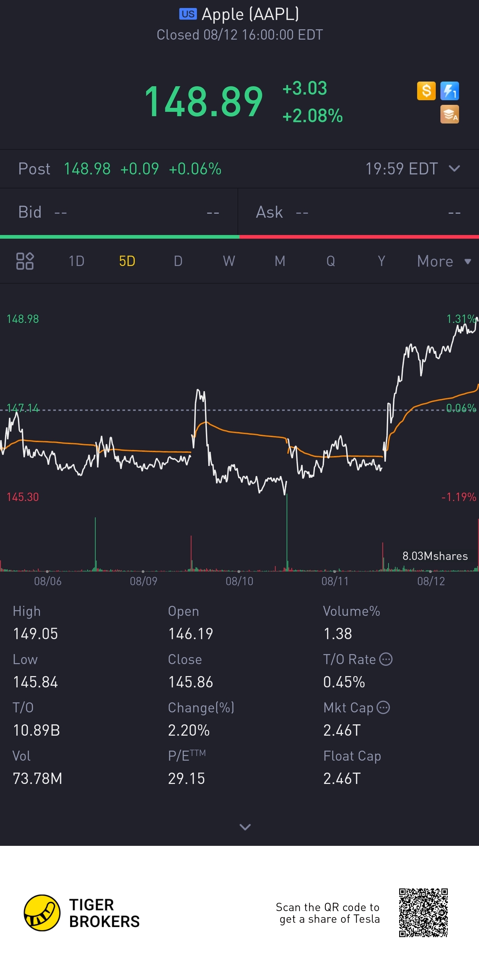
Task: Select the 5D chart tab
Action: point(127,261)
